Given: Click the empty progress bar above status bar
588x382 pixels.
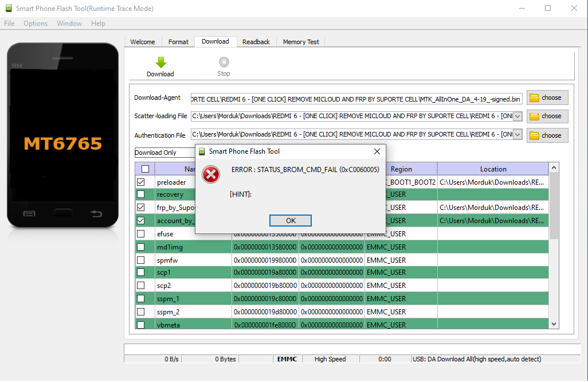Looking at the screenshot, I should [x=352, y=349].
